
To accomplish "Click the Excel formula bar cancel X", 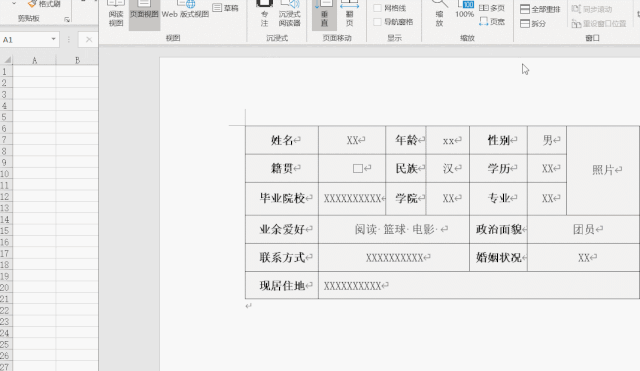I will 89,40.
